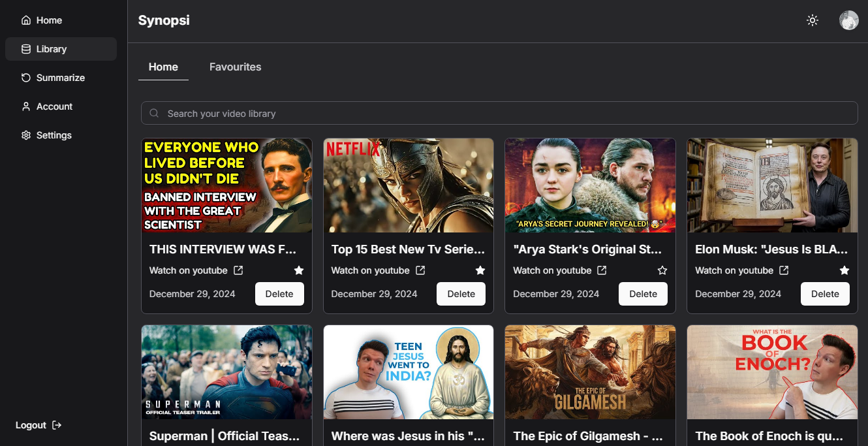Open the Superman teaser trailer thumbnail
The width and height of the screenshot is (868, 446).
pos(226,372)
